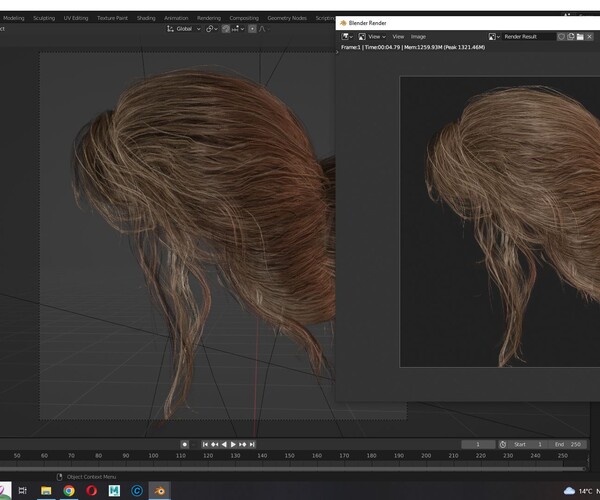This screenshot has width=600, height=500.
Task: Open the transform pivot point dropdown
Action: tap(212, 29)
